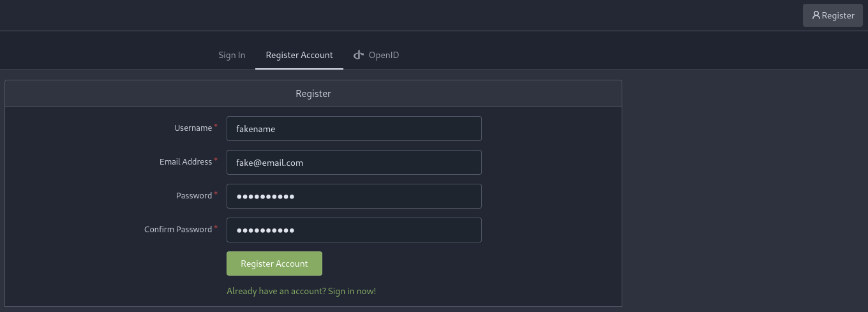Click the red asterisk beside Confirm Password
This screenshot has width=868, height=312.
tap(216, 228)
